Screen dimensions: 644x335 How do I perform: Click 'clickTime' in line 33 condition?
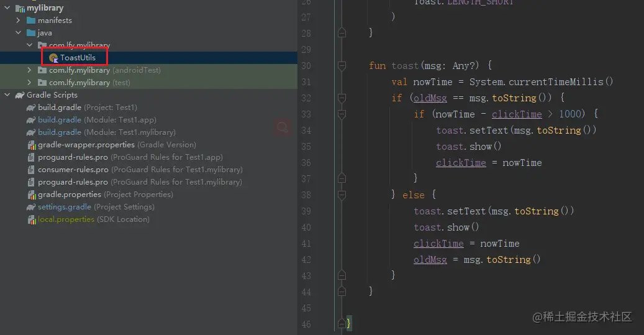coord(517,114)
